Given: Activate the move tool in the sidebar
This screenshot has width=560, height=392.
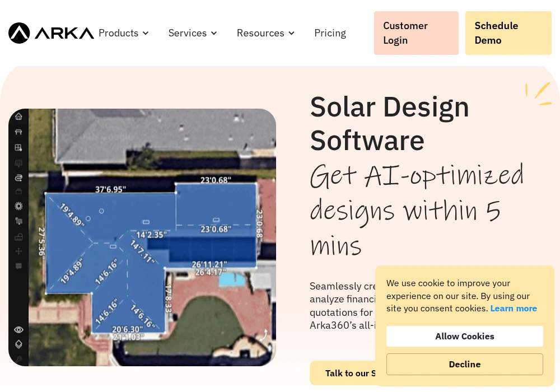Looking at the screenshot, I should (x=18, y=251).
